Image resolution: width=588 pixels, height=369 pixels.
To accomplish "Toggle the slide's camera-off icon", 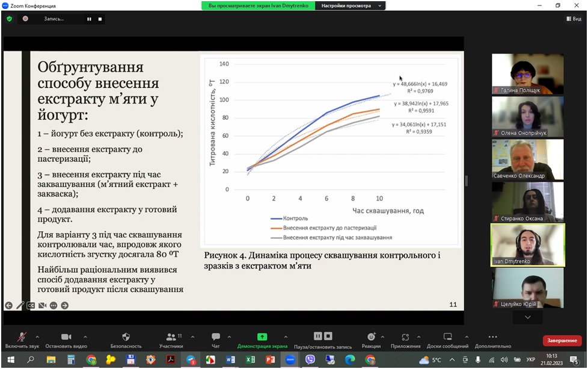I will pyautogui.click(x=42, y=306).
